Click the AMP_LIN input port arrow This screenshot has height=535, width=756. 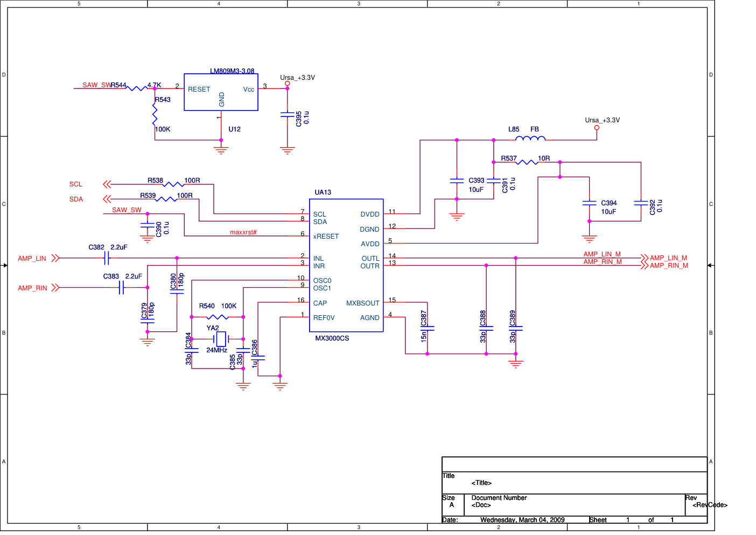click(55, 259)
